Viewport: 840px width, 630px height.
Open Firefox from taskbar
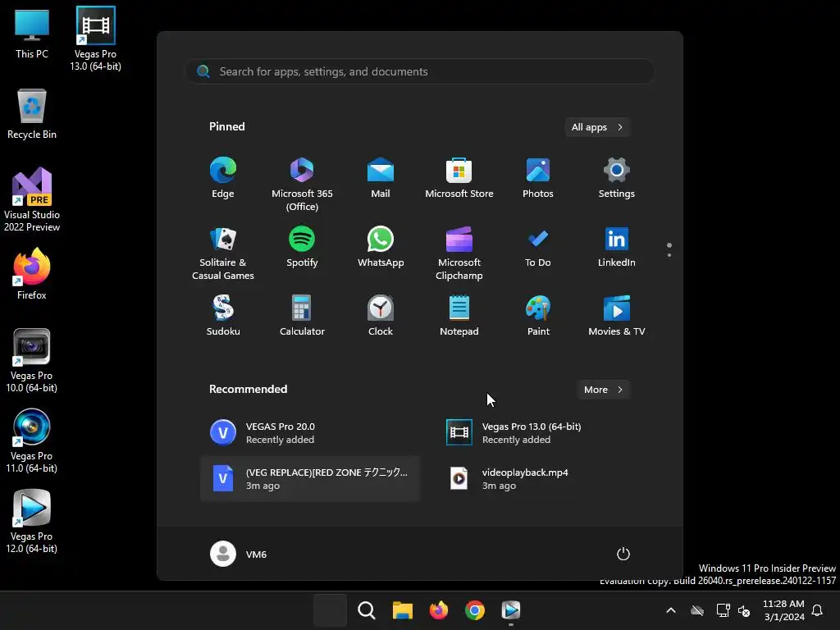[x=439, y=610]
